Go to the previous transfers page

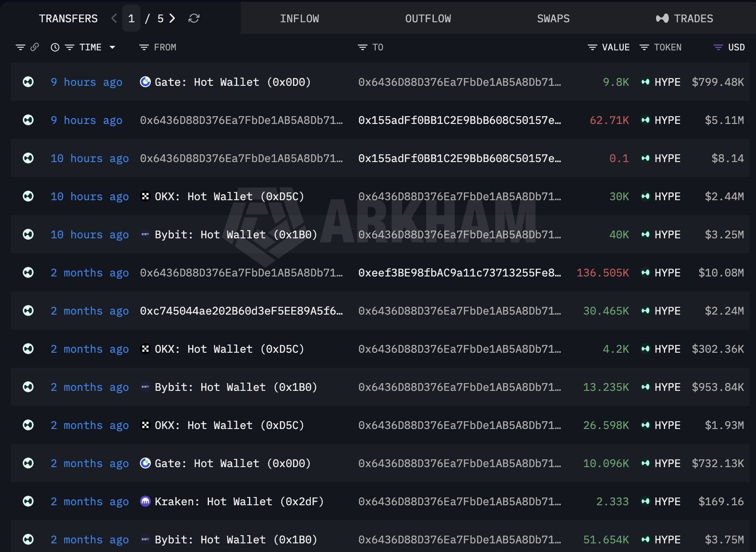click(x=114, y=18)
